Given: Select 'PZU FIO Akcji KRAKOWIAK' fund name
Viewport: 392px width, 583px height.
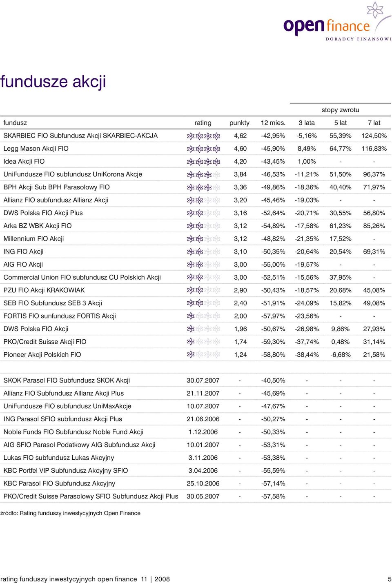Looking at the screenshot, I should pyautogui.click(x=44, y=290).
